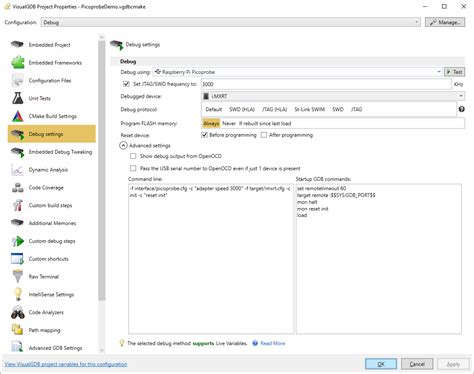
Task: Click the Dynamic Analysis graph icon
Action: point(17,170)
